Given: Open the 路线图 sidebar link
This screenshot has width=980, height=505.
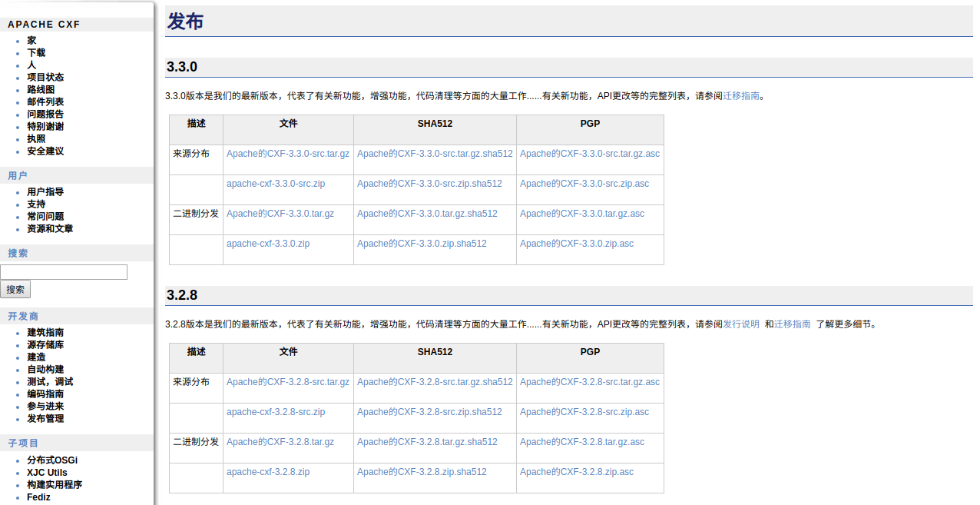Looking at the screenshot, I should click(41, 90).
